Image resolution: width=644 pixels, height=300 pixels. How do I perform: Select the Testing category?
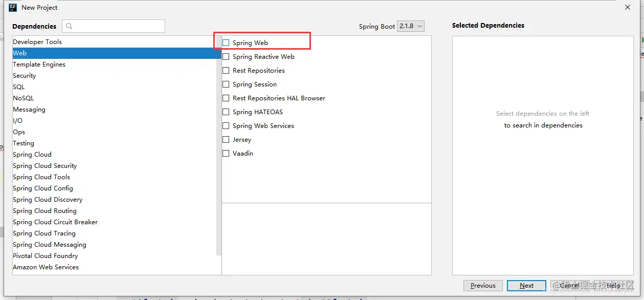click(115, 143)
